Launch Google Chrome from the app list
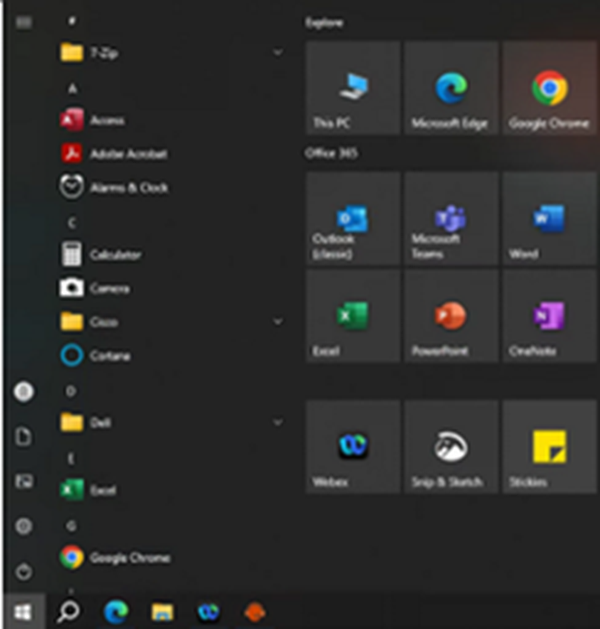 tap(172, 557)
